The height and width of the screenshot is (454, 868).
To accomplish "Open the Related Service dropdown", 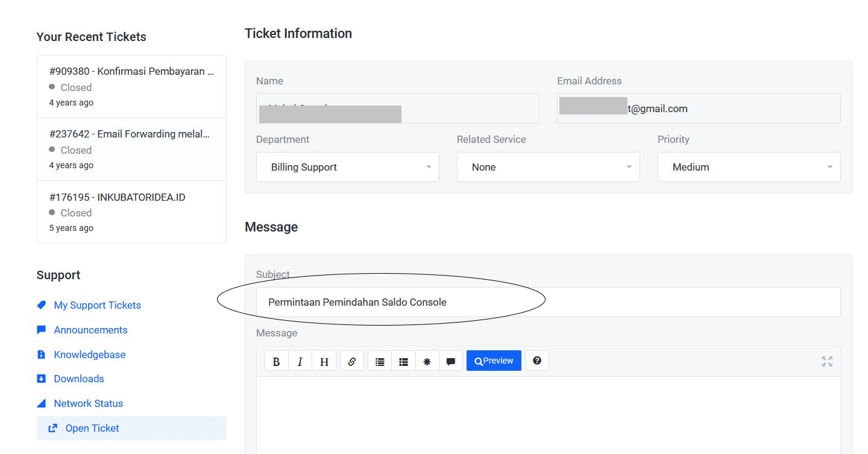I will [548, 166].
